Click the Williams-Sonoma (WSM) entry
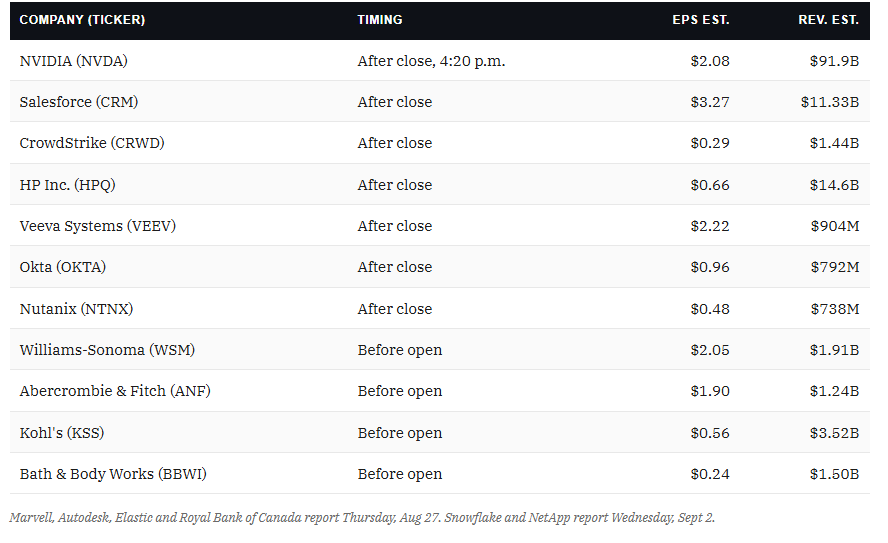 (107, 350)
